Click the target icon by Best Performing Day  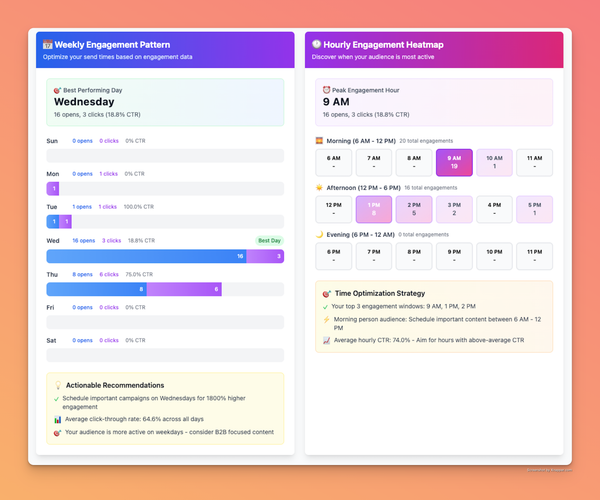pos(57,90)
